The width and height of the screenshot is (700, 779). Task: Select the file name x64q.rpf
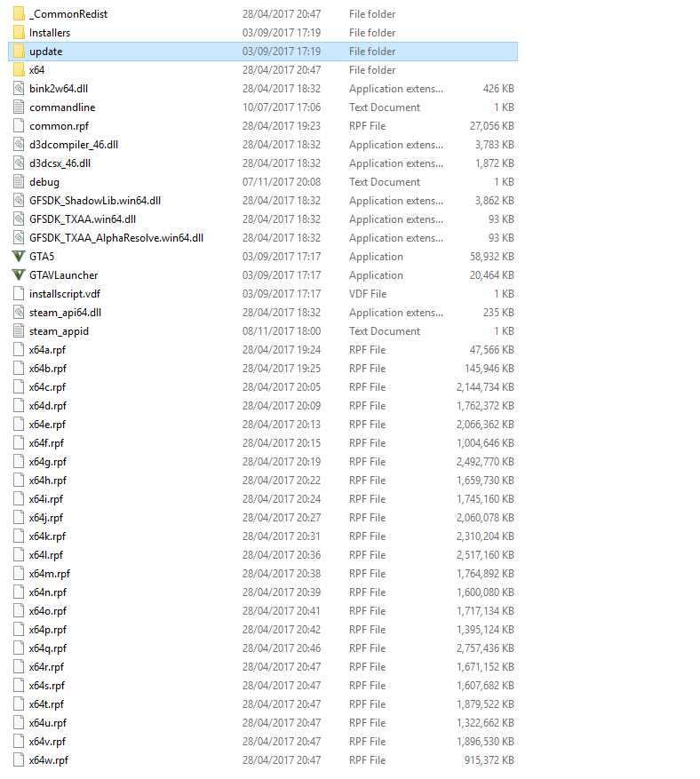coord(48,648)
